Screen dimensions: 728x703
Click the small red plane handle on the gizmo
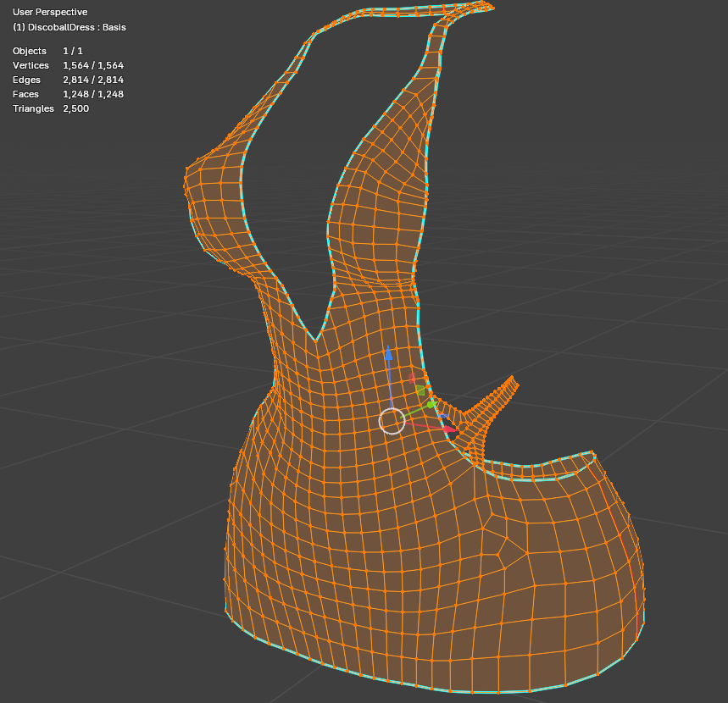point(413,378)
